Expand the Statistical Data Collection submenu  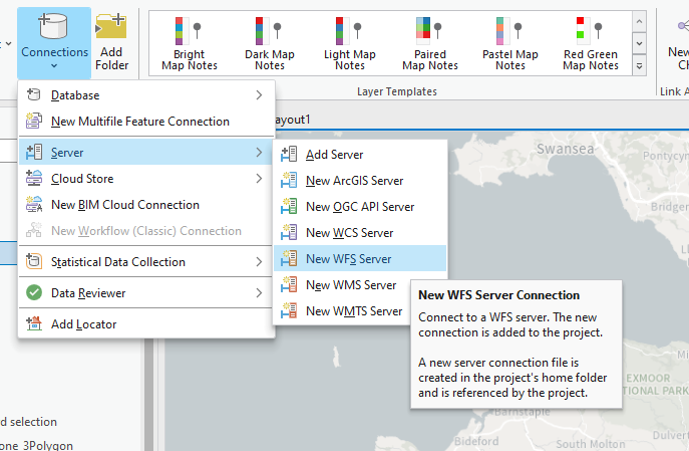click(145, 262)
